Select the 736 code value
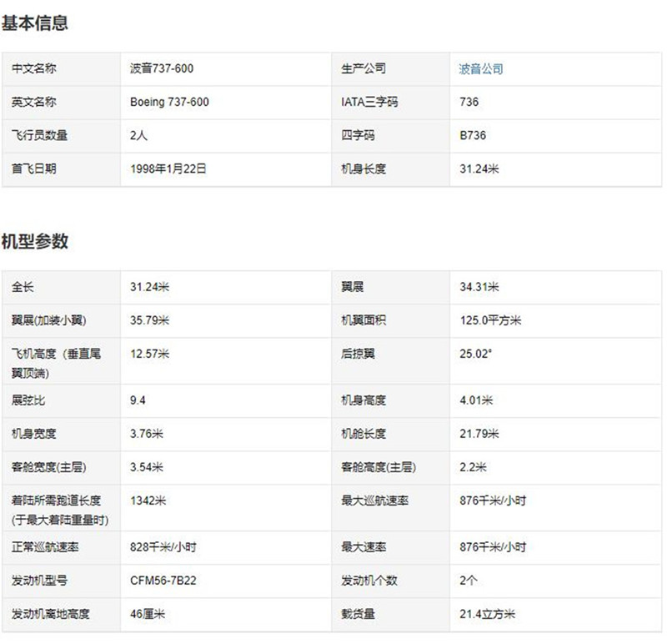The height and width of the screenshot is (644, 667). (x=469, y=102)
